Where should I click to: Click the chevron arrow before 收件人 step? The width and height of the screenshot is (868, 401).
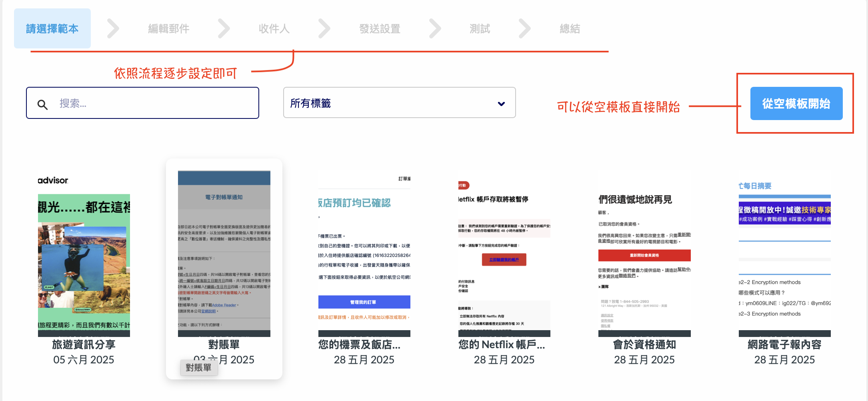point(224,29)
